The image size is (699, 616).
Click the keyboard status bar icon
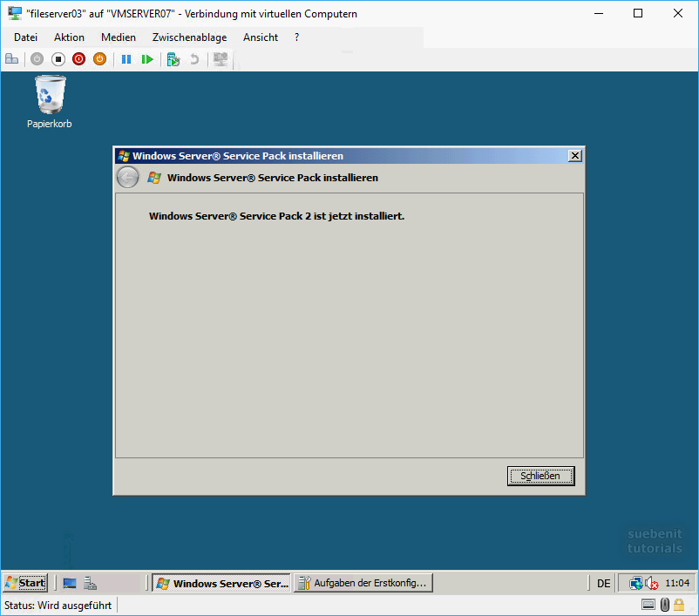[x=648, y=605]
